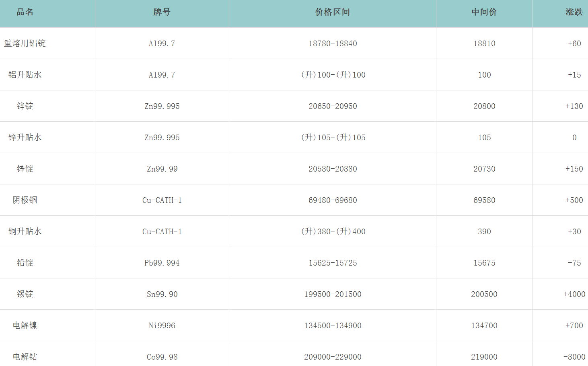Click the 牌号 column header
The width and height of the screenshot is (588, 366).
tap(162, 12)
